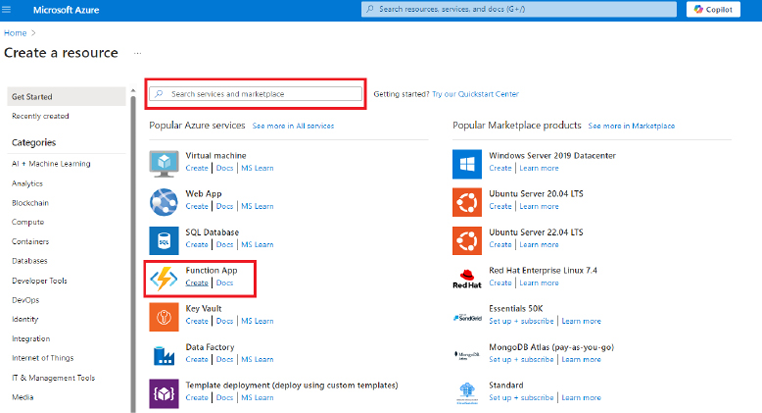
Task: Select the AI + Machine Learning category
Action: [x=51, y=164]
